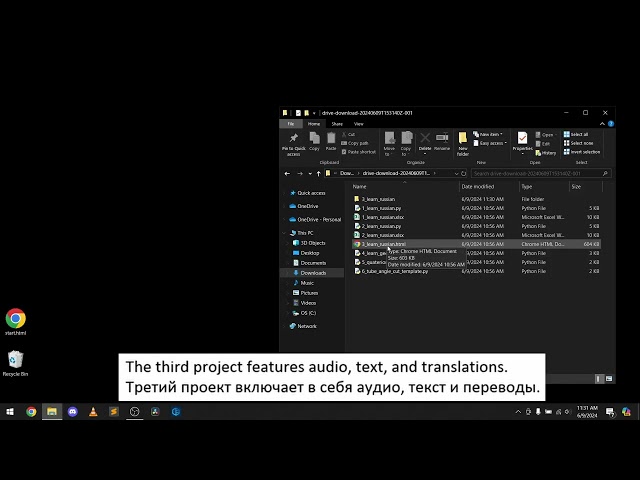Click Select none in the ribbon
Screen dimensions: 640x480
coord(578,143)
